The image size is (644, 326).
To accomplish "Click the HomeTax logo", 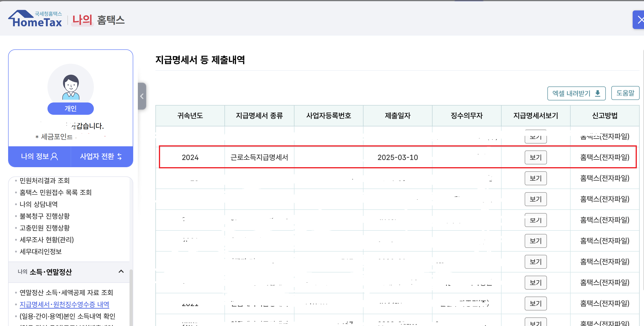I will click(35, 19).
